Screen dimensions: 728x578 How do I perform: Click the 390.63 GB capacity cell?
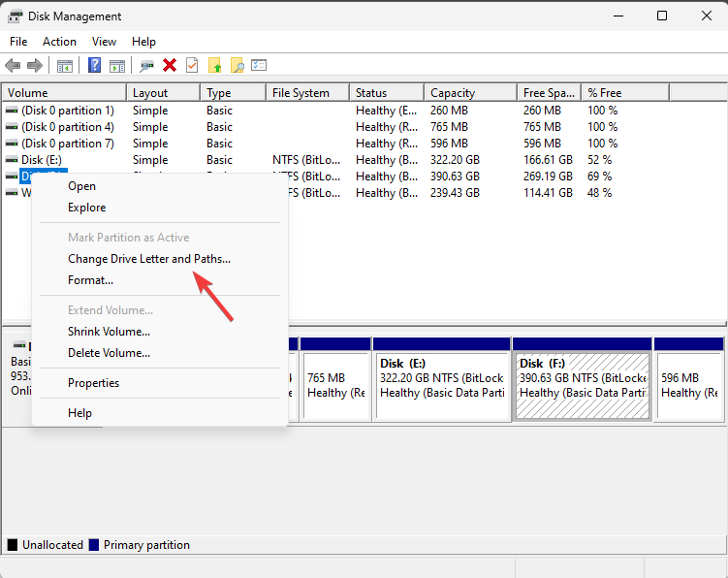(455, 177)
